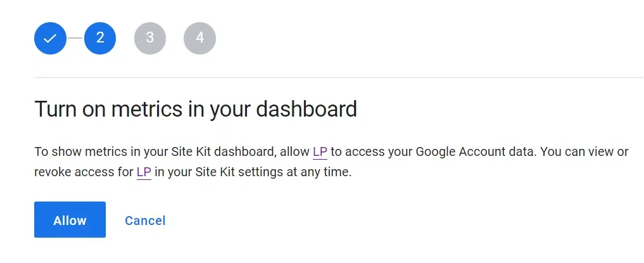This screenshot has width=644, height=263.
Task: Click the "in your" text before "Site Kit settings"
Action: click(x=168, y=172)
